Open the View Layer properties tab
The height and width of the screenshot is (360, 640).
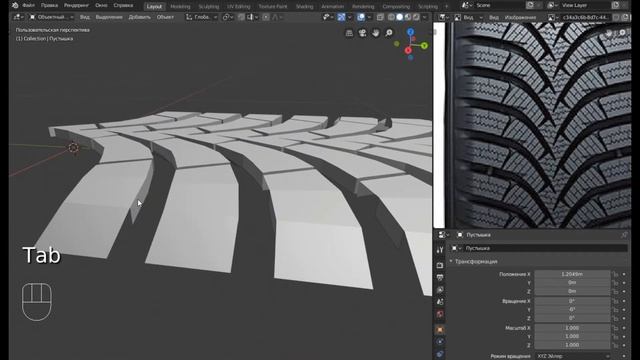(440, 290)
